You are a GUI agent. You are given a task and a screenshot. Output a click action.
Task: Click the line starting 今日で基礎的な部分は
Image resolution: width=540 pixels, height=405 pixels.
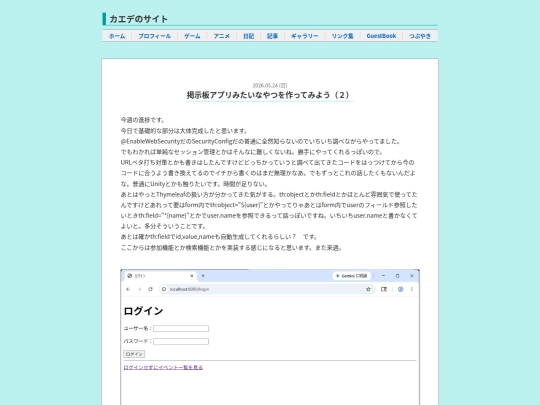[184, 131]
